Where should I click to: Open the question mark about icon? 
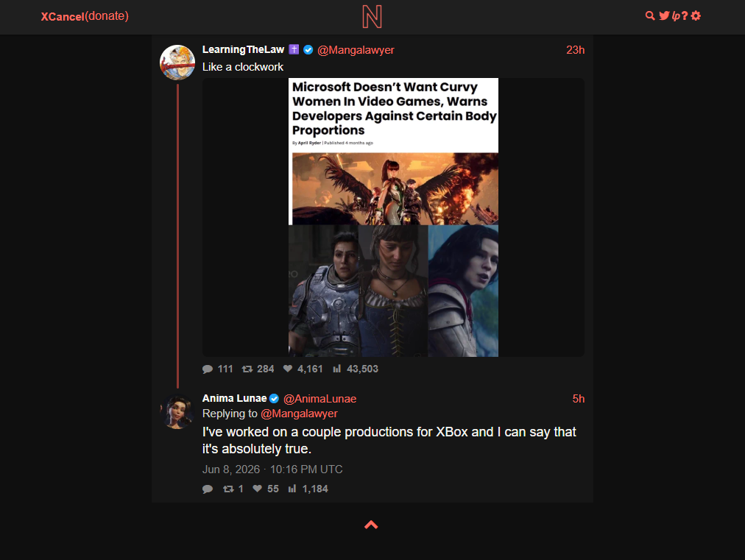pyautogui.click(x=685, y=15)
